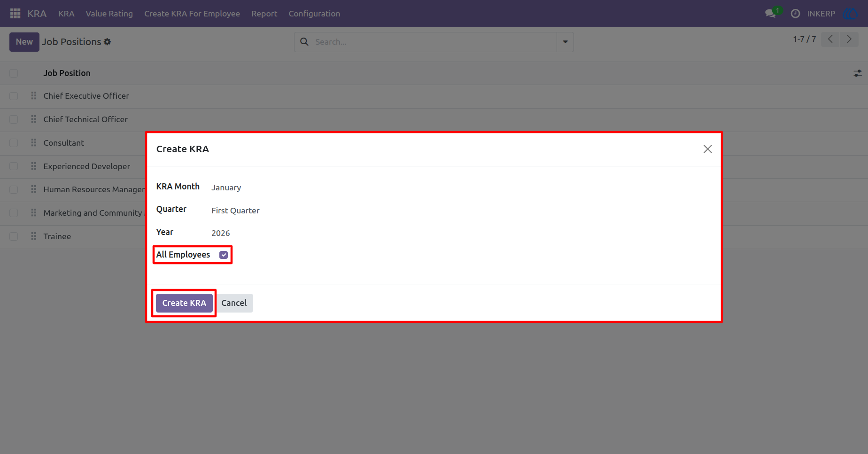
Task: Grab the Trainee row drag handle
Action: click(33, 236)
